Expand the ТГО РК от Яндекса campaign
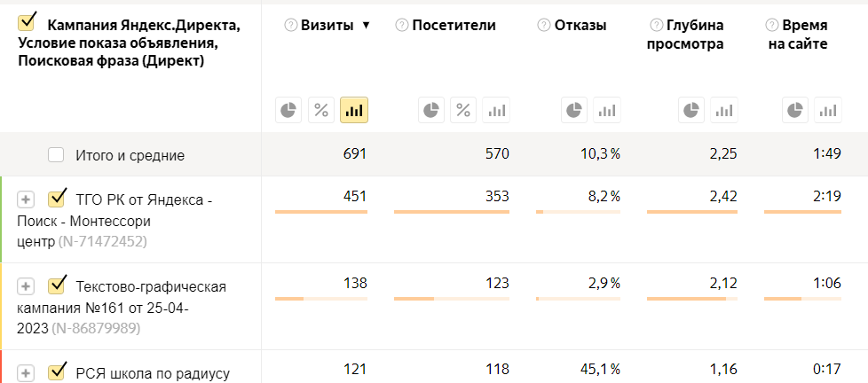Image resolution: width=868 pixels, height=383 pixels. coord(27,200)
